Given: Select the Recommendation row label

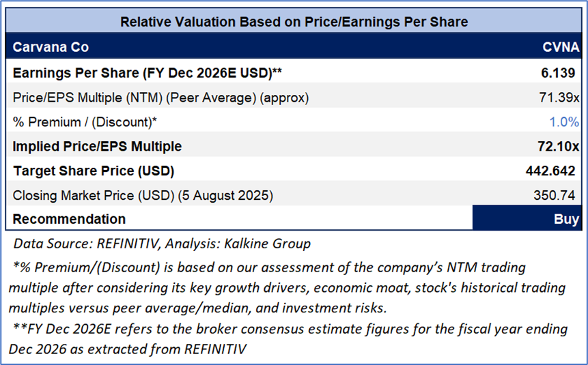Looking at the screenshot, I should pos(70,219).
